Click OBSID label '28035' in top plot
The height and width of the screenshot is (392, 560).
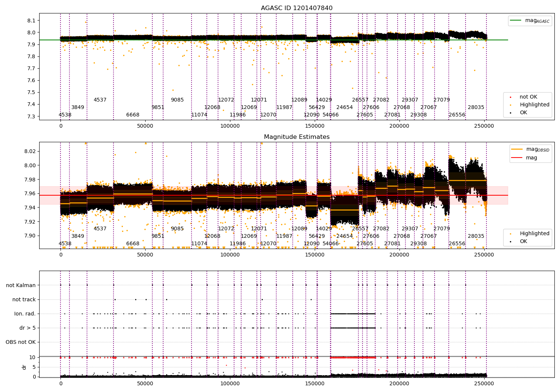(x=476, y=108)
